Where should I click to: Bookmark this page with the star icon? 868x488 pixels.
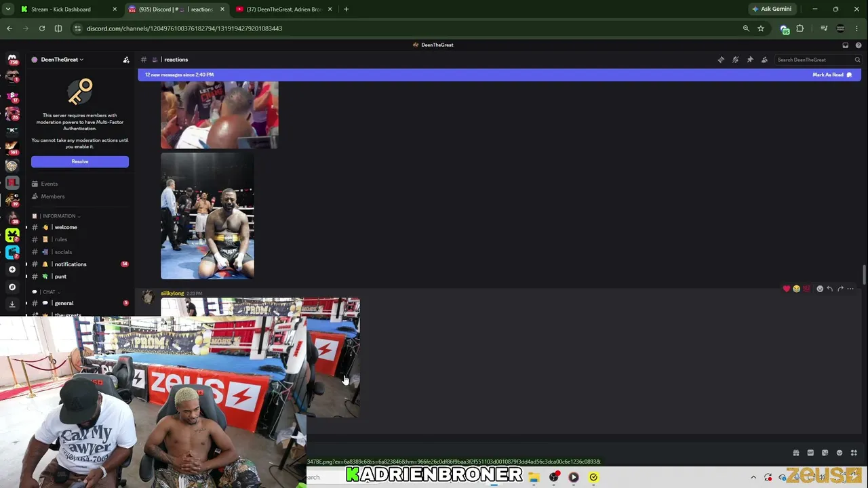click(x=761, y=28)
